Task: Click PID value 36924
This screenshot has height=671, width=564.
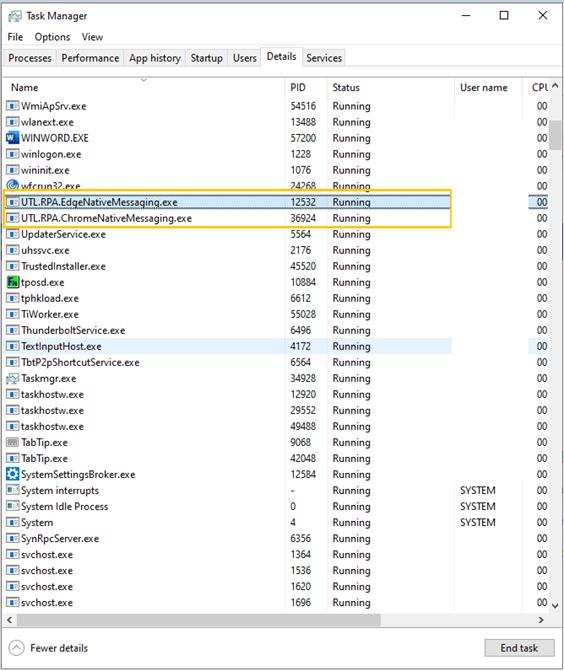Action: click(x=303, y=218)
